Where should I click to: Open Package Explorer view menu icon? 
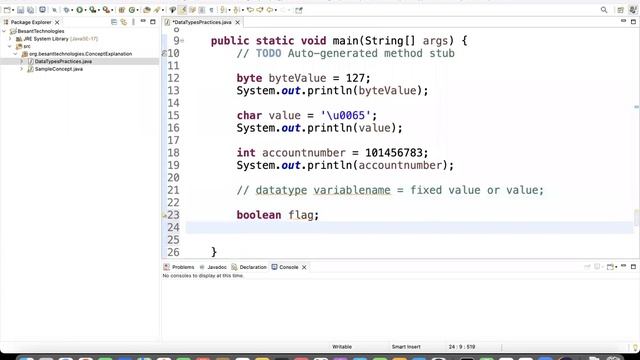tap(133, 22)
